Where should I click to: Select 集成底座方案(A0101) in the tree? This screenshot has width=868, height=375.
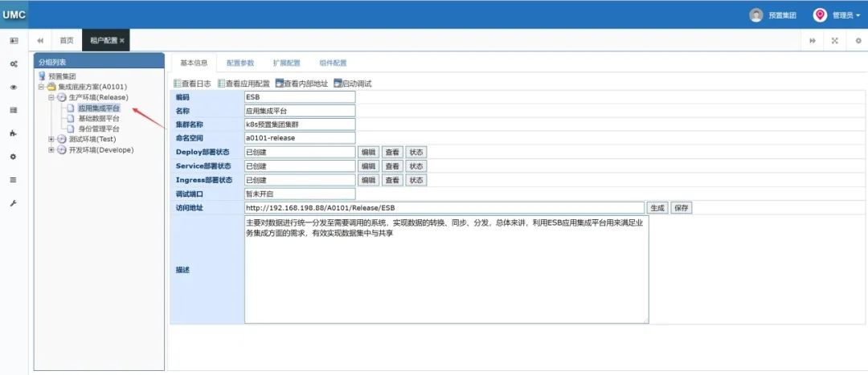92,87
